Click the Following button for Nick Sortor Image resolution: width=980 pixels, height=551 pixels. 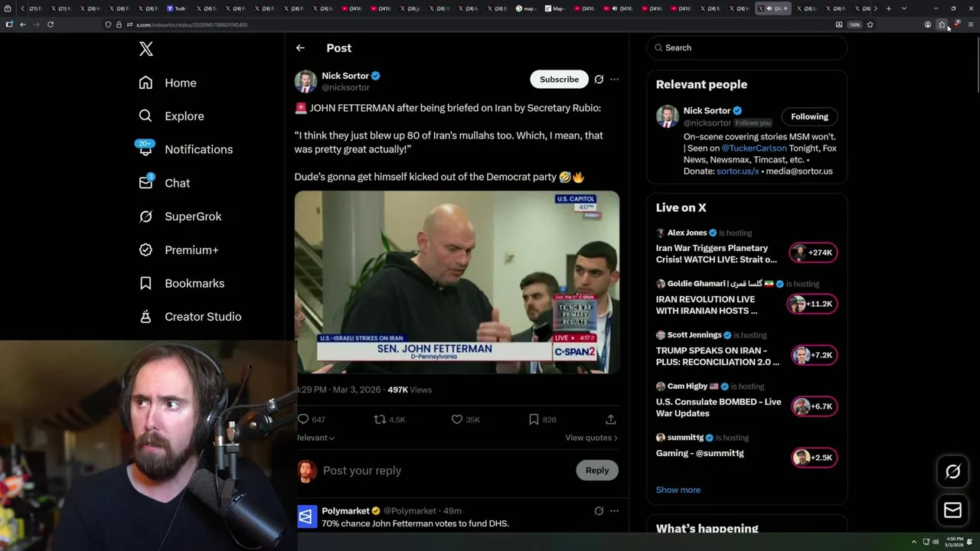click(809, 116)
